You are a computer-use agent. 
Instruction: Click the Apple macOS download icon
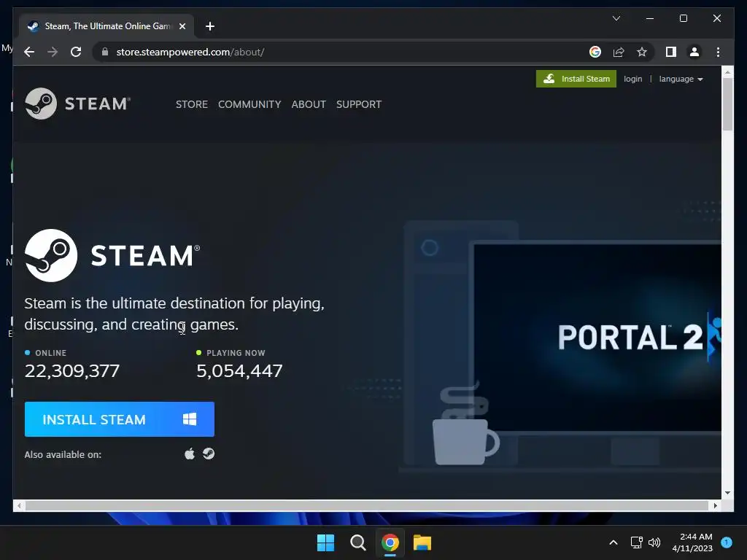190,454
